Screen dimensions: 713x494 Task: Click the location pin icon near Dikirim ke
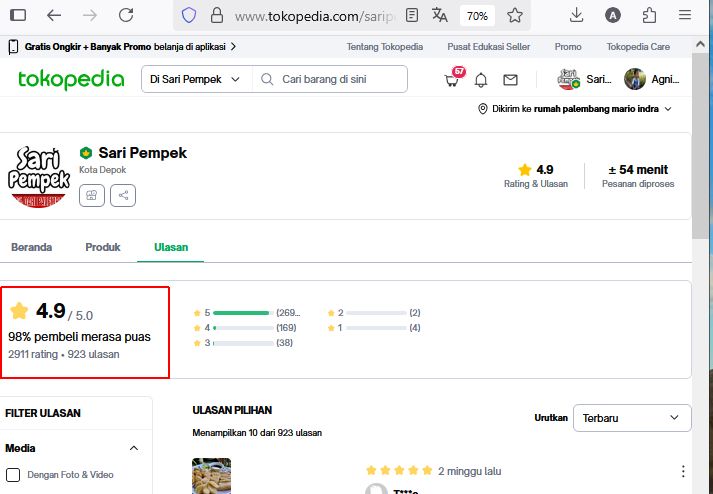point(482,109)
